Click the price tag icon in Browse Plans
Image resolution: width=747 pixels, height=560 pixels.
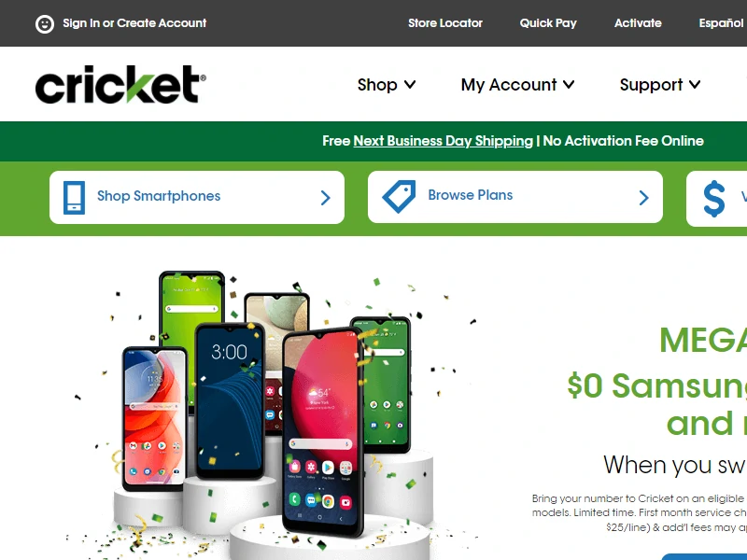click(400, 196)
